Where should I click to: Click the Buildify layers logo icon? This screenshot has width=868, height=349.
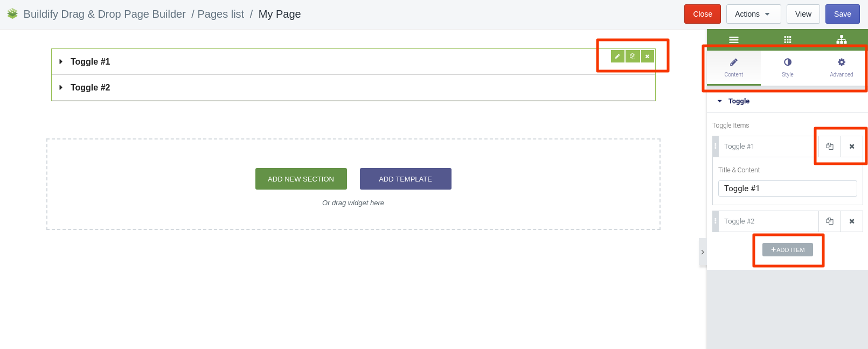point(12,14)
